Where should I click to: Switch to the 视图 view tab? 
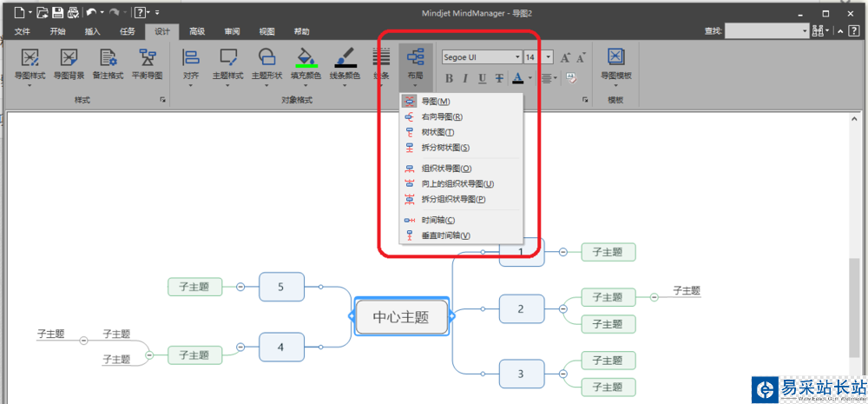click(x=266, y=31)
